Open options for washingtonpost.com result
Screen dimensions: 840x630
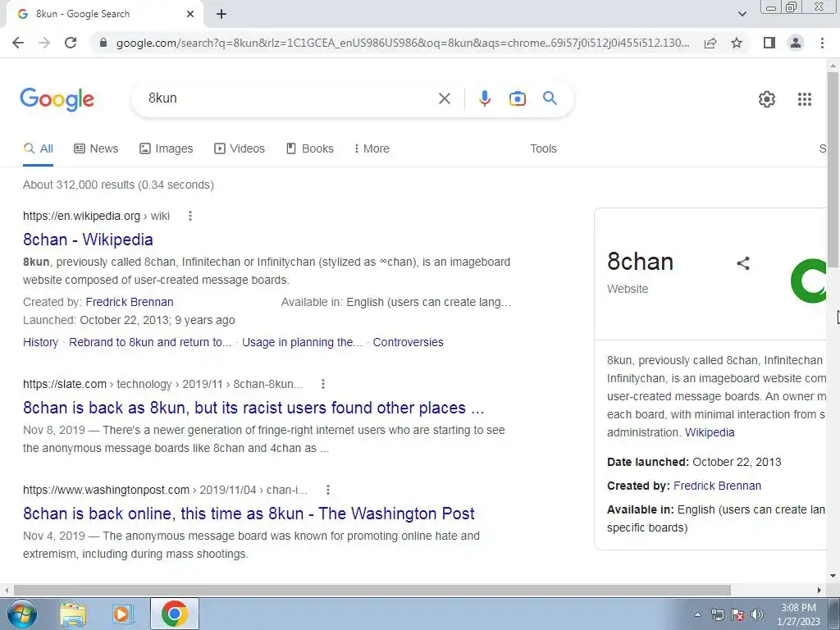327,490
